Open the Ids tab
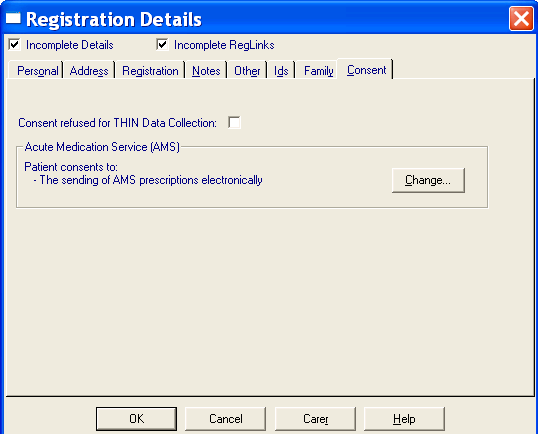The height and width of the screenshot is (434, 538). (x=281, y=71)
